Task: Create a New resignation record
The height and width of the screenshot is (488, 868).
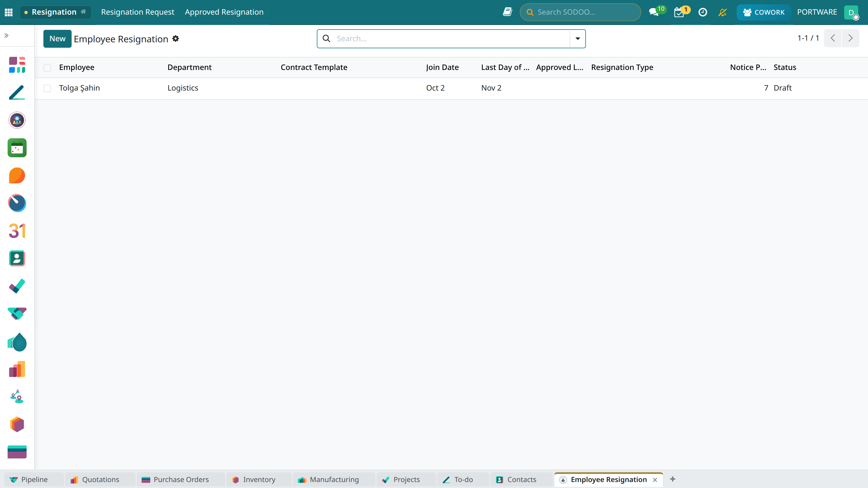Action: (x=57, y=39)
